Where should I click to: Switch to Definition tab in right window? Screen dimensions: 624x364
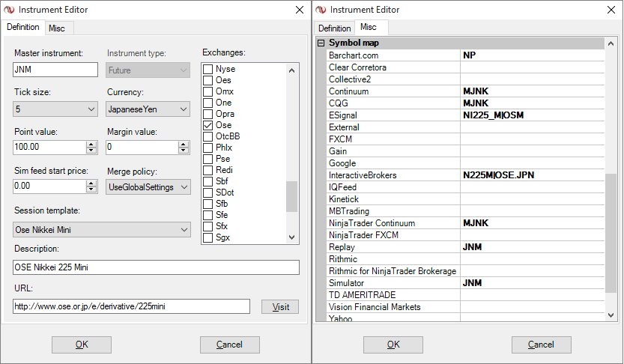(x=335, y=28)
